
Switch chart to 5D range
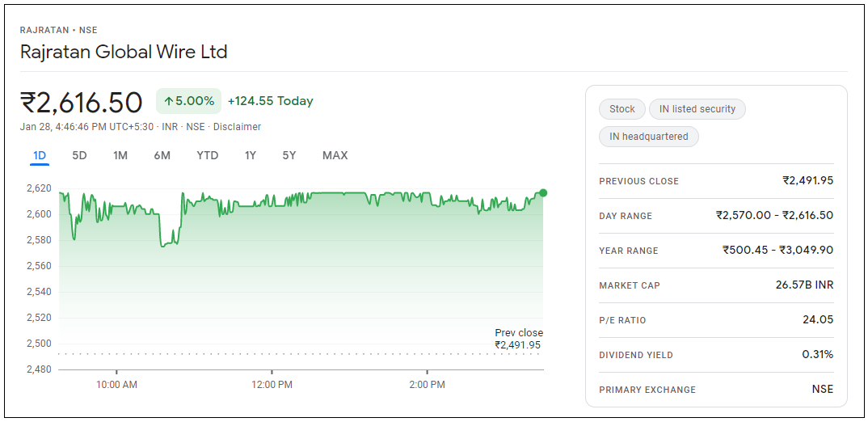[x=80, y=155]
